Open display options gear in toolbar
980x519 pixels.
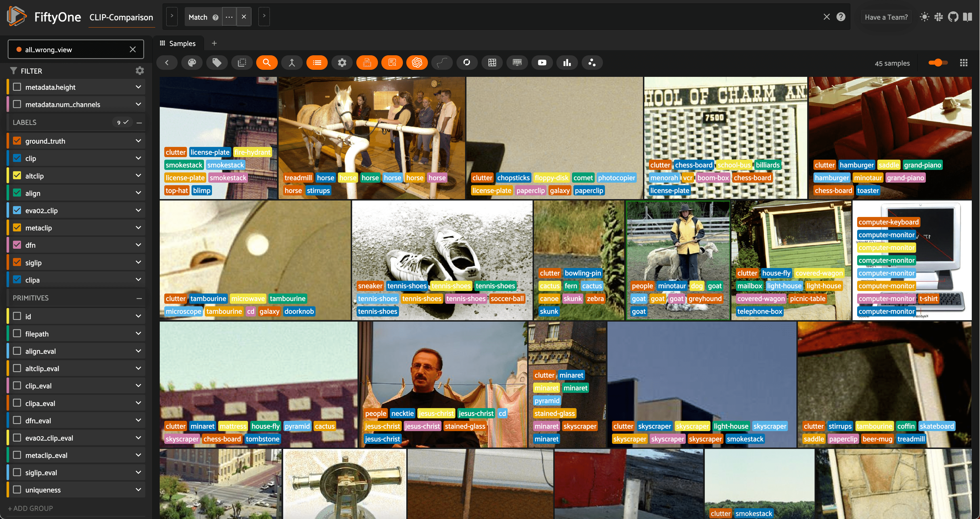[x=342, y=63]
